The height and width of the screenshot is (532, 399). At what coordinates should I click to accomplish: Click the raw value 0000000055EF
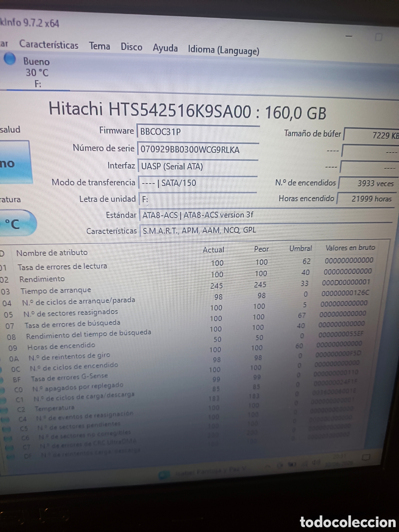click(341, 333)
